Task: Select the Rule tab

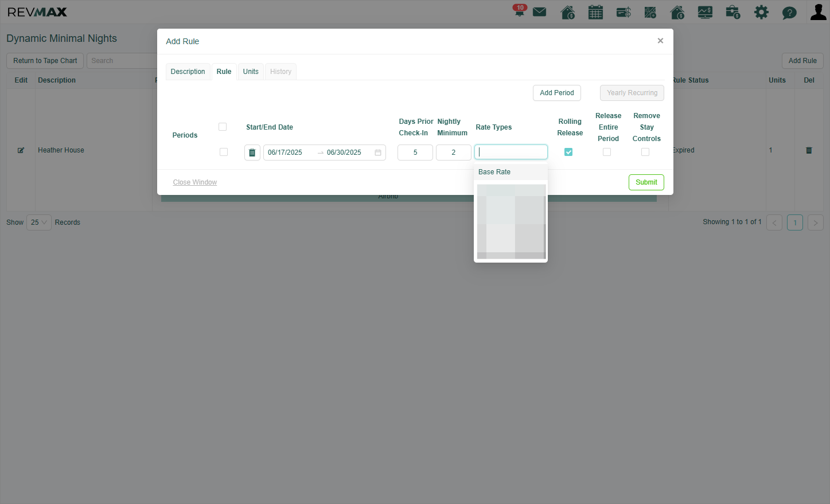Action: coord(224,72)
